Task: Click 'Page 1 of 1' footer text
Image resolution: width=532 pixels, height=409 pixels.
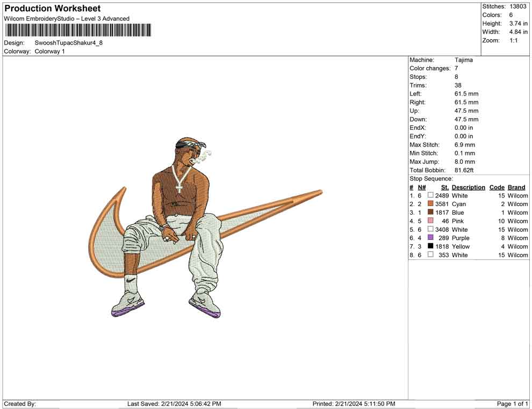Action: pyautogui.click(x=512, y=404)
